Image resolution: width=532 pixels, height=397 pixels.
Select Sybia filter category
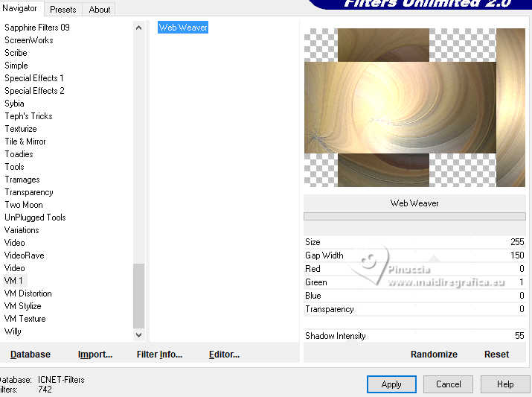pos(14,104)
